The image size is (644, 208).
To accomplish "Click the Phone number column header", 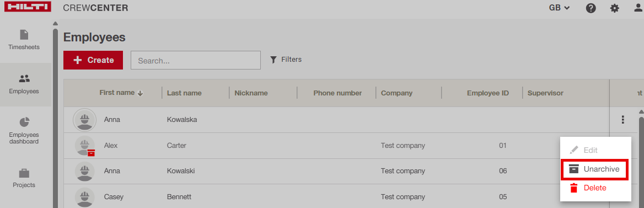I will 337,93.
